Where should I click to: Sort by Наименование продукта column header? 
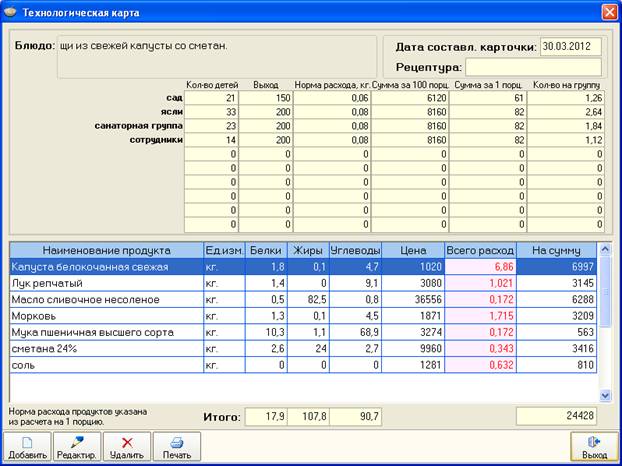(106, 250)
